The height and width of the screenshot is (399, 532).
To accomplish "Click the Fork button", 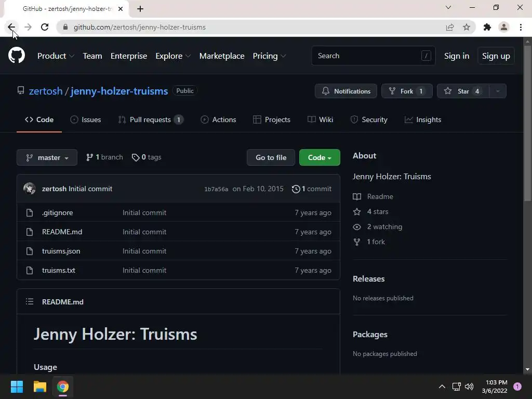I will [x=407, y=91].
